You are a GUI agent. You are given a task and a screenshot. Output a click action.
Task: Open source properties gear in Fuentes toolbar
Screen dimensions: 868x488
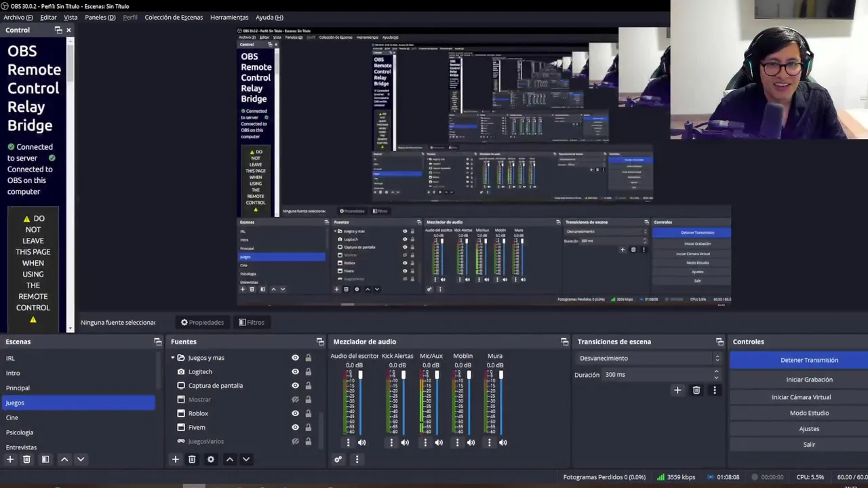click(211, 460)
